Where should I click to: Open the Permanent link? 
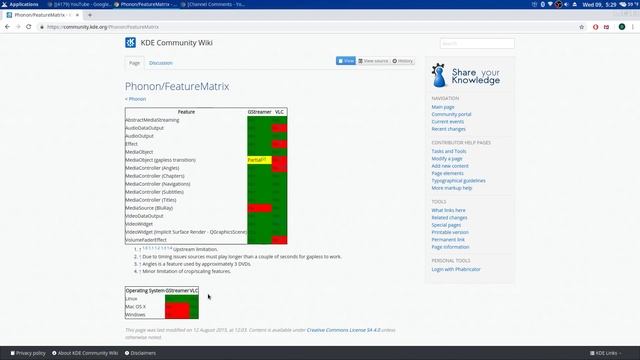[x=448, y=240]
